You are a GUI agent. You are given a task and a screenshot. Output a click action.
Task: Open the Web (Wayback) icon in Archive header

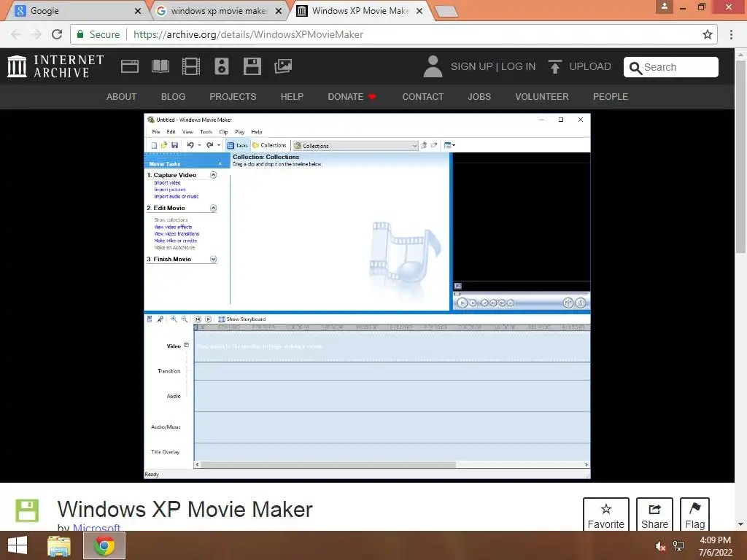click(130, 66)
